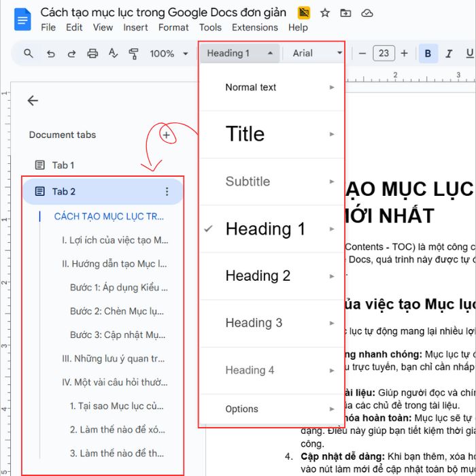
Task: Increase the font size
Action: [404, 54]
